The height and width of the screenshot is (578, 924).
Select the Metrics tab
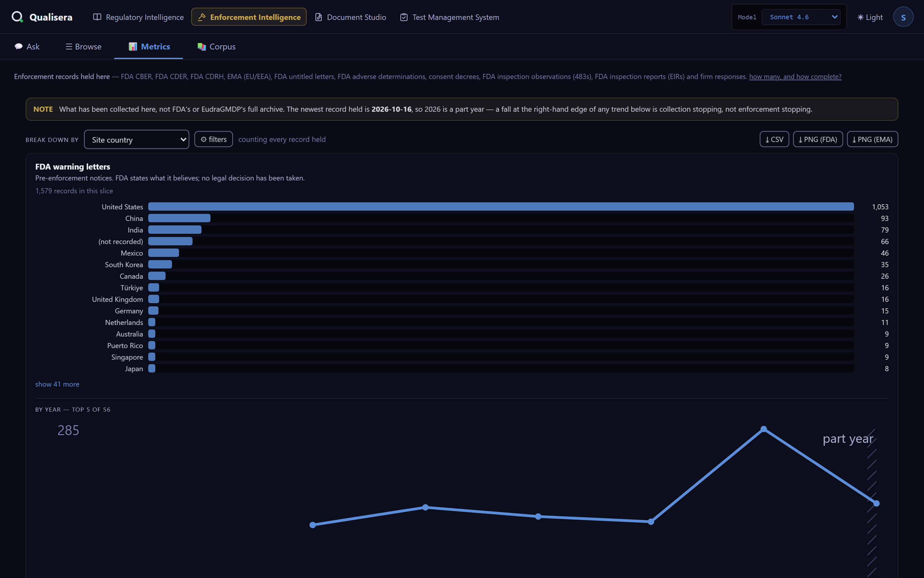[149, 47]
